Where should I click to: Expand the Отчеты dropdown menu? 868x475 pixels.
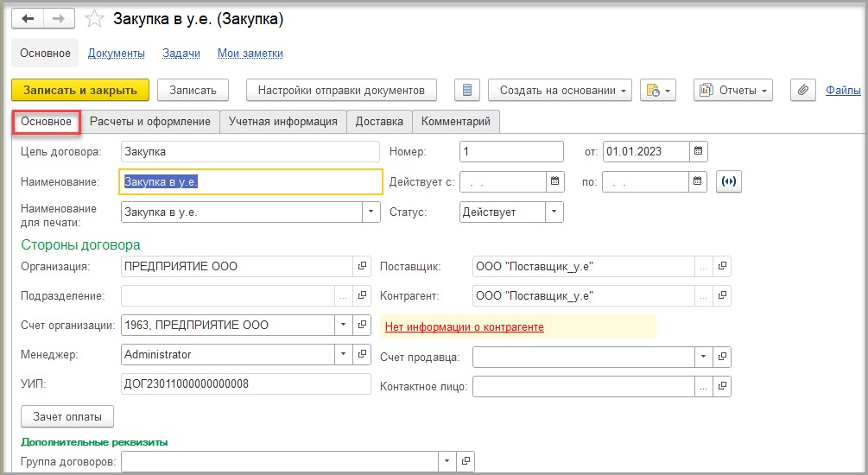click(x=733, y=90)
